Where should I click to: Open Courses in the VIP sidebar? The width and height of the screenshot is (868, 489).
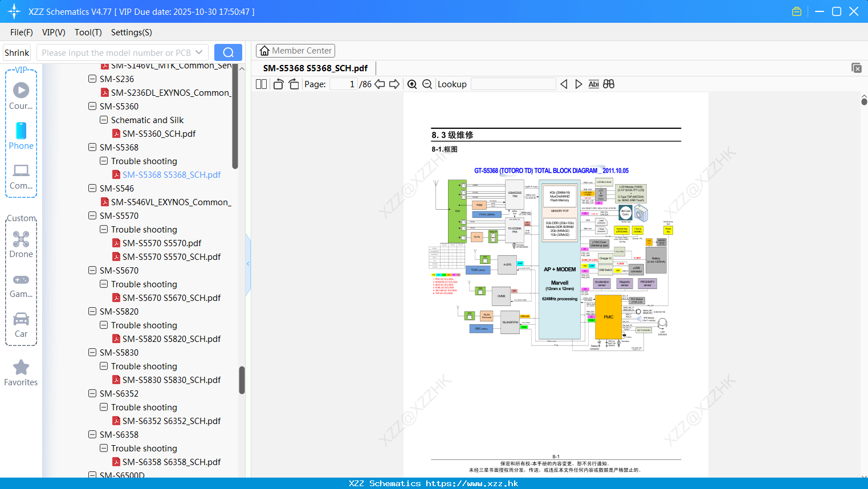click(x=21, y=96)
